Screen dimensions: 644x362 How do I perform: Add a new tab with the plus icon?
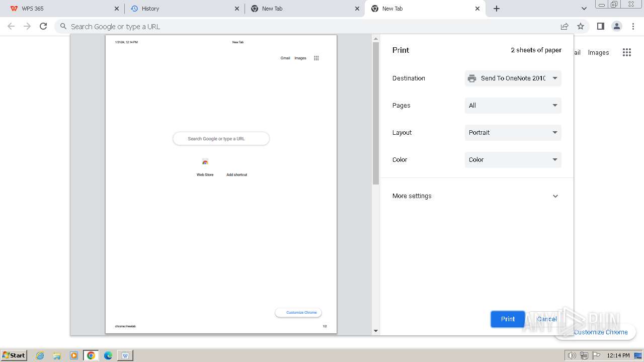coord(497,9)
